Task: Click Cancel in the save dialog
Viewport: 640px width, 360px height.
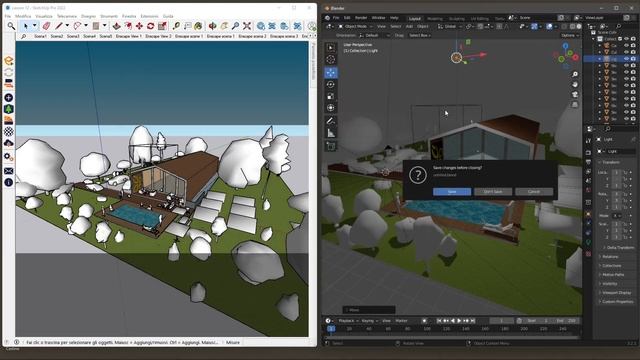Action: pyautogui.click(x=534, y=191)
